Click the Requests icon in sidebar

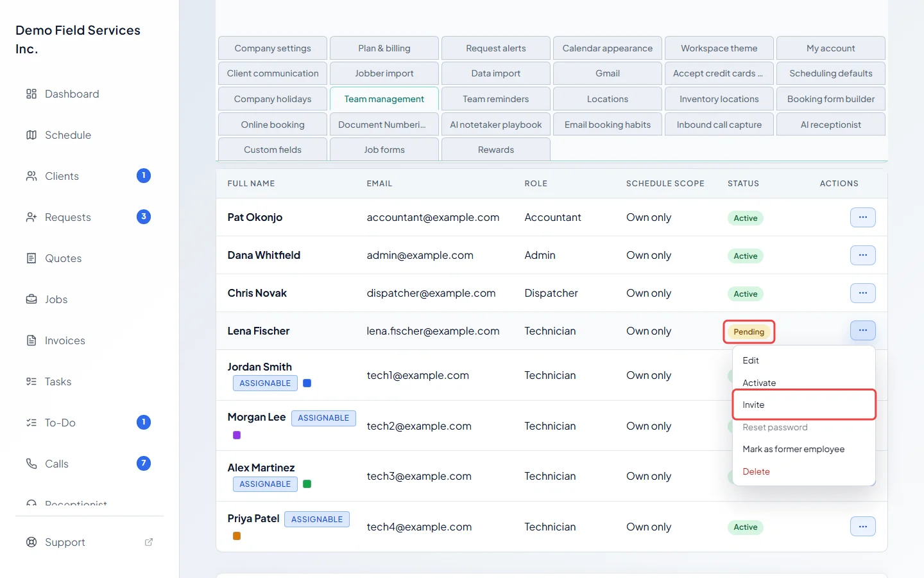[31, 217]
